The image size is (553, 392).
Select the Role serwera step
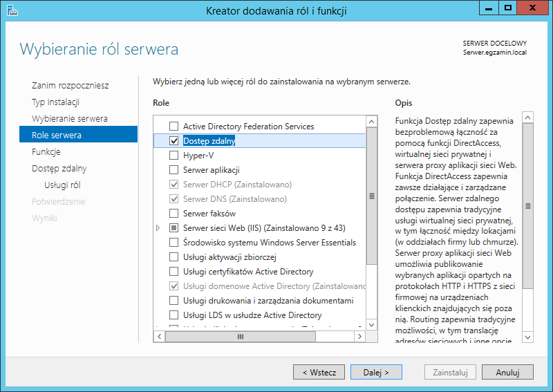tap(78, 134)
